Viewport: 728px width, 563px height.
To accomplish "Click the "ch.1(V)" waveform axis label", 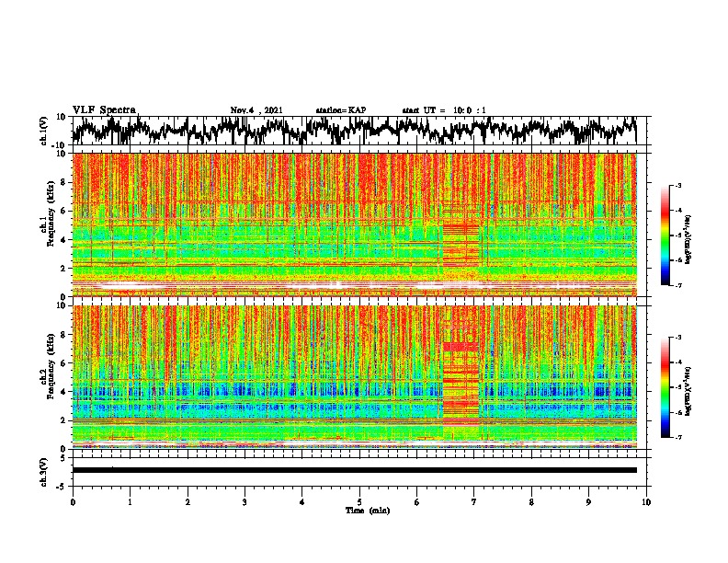I will pos(44,131).
